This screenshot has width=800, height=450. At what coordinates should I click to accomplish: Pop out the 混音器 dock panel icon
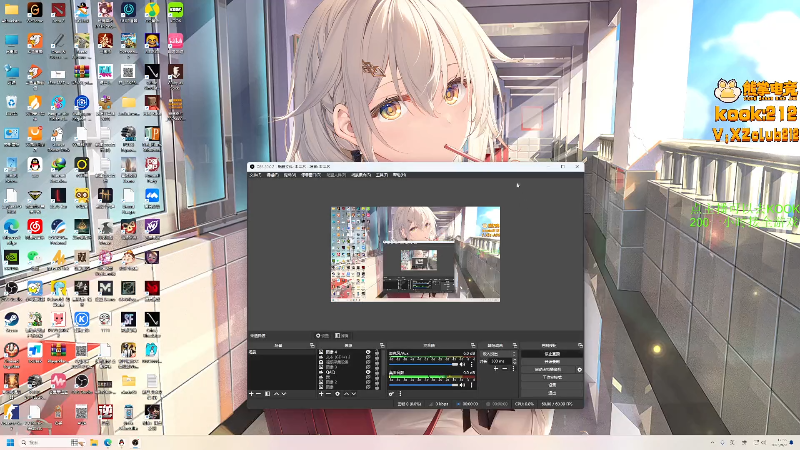click(473, 345)
